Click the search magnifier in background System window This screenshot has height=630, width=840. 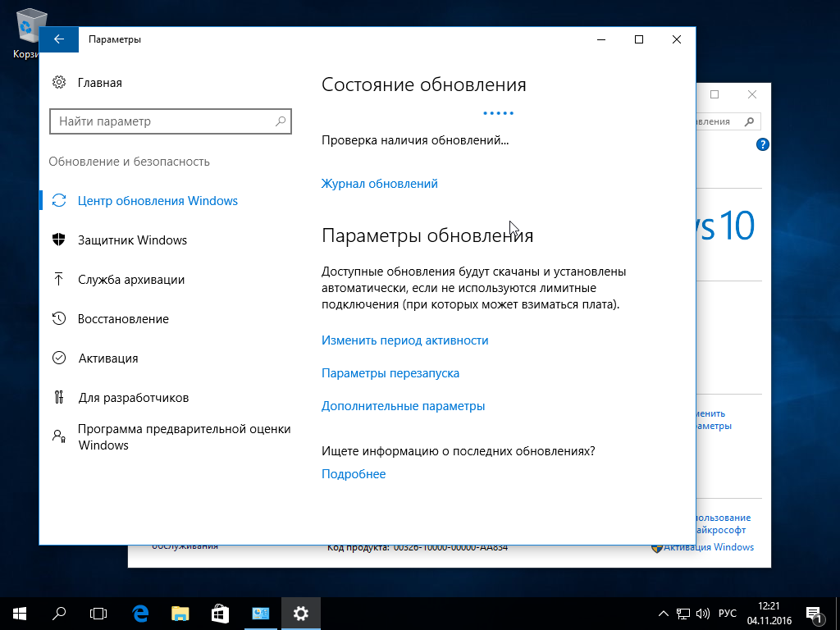(x=750, y=121)
